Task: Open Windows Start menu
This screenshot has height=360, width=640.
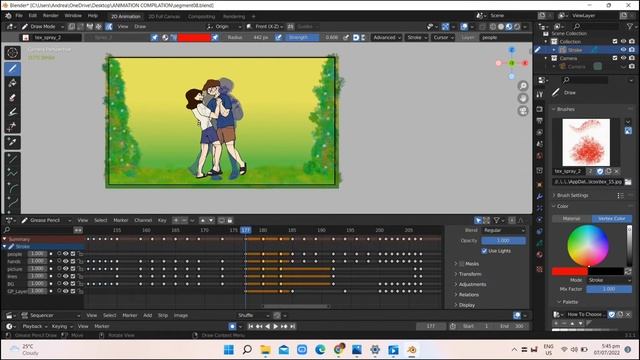Action: (x=229, y=350)
